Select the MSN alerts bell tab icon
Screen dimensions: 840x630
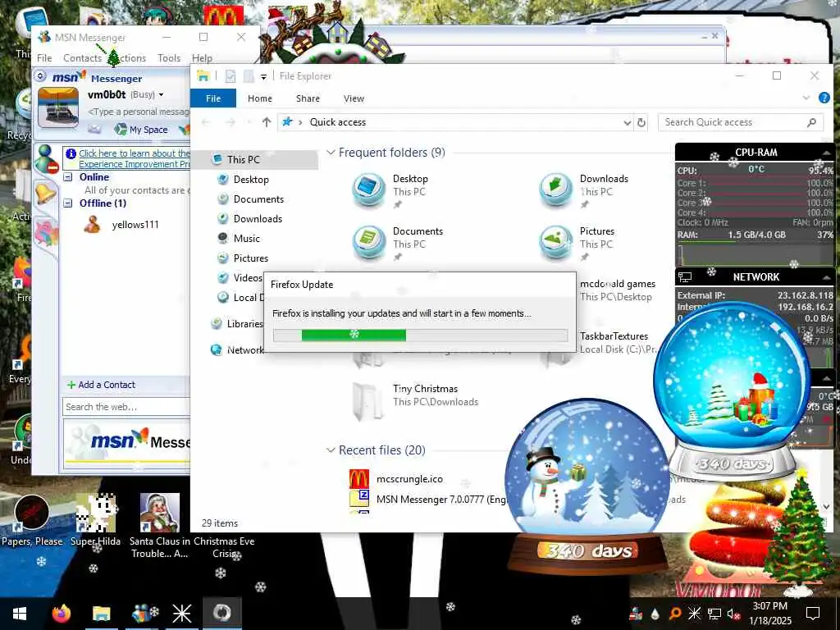(45, 193)
